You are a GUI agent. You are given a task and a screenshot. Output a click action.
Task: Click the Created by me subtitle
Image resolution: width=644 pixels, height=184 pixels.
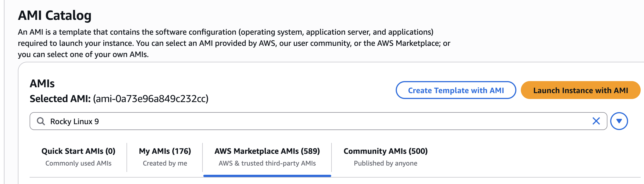click(165, 163)
